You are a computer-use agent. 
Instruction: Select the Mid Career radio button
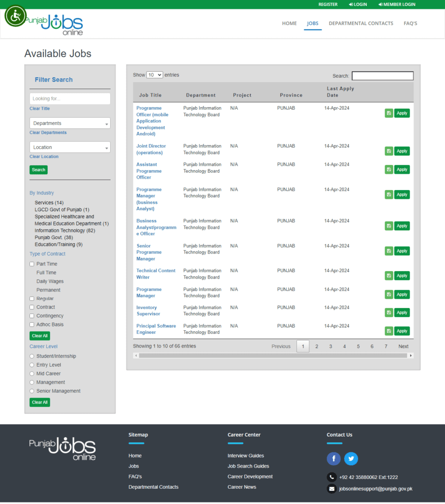pos(32,374)
